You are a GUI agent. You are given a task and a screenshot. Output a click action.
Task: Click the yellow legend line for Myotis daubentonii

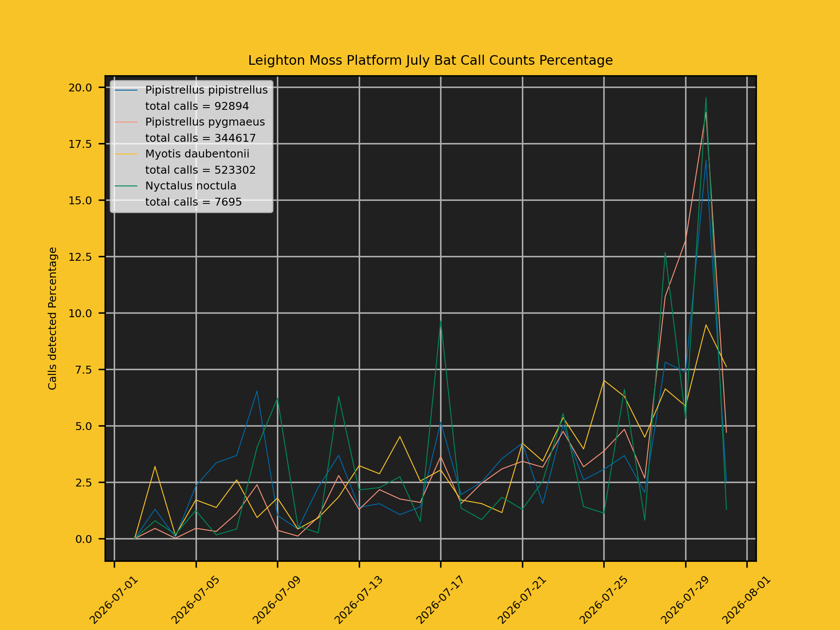click(126, 154)
